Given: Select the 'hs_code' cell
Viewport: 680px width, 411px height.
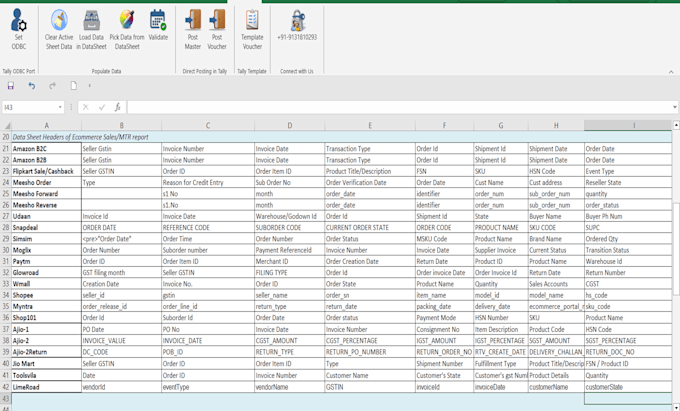Looking at the screenshot, I should point(628,295).
